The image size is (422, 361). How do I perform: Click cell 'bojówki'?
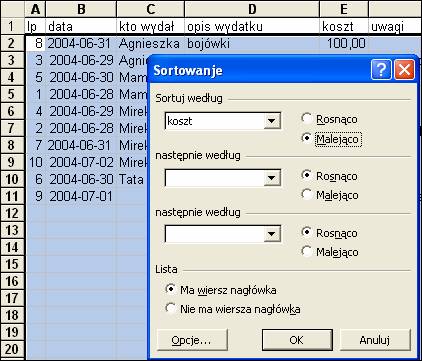252,43
